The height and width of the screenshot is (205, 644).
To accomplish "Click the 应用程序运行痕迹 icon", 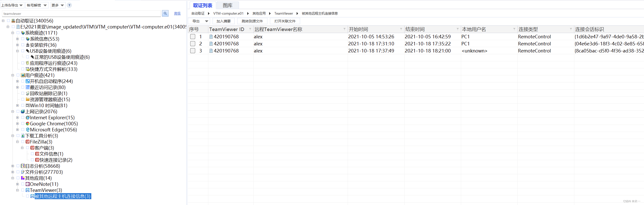I will pos(28,63).
